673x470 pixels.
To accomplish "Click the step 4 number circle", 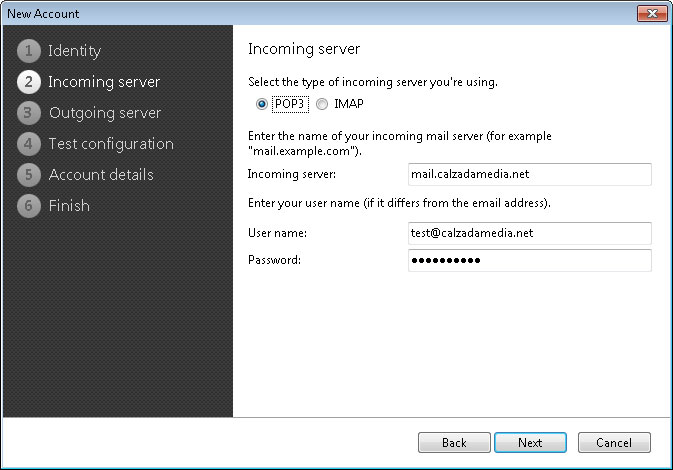I will 29,144.
